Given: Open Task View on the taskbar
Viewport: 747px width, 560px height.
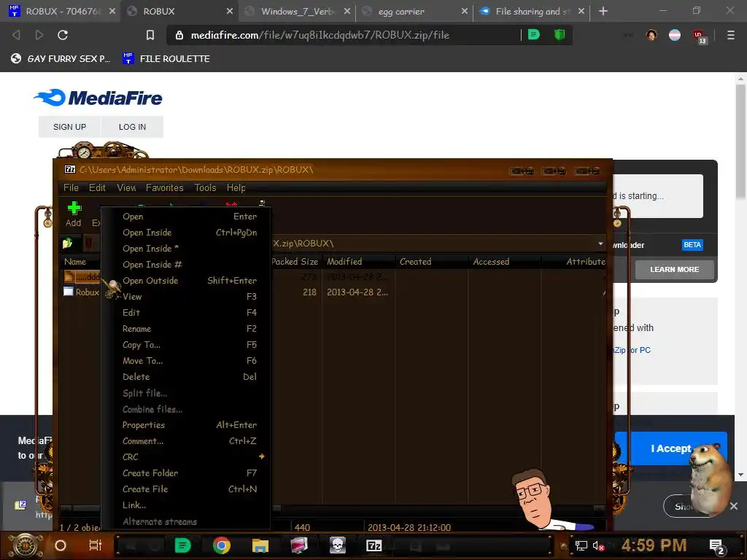Looking at the screenshot, I should (96, 545).
